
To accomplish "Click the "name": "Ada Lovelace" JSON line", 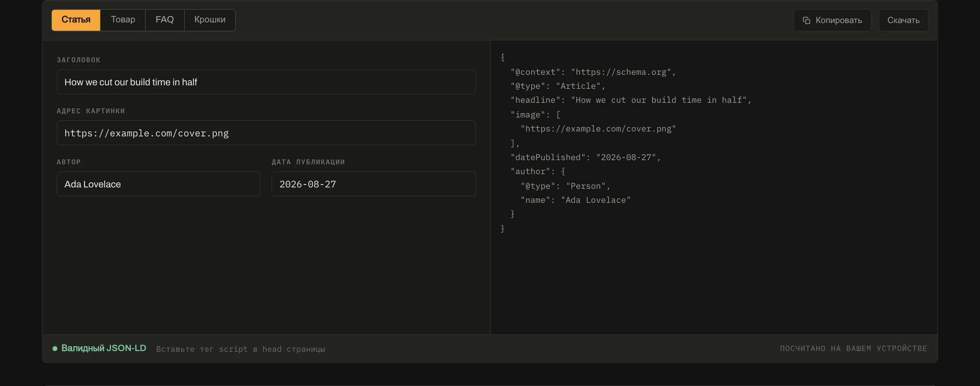I will click(576, 200).
